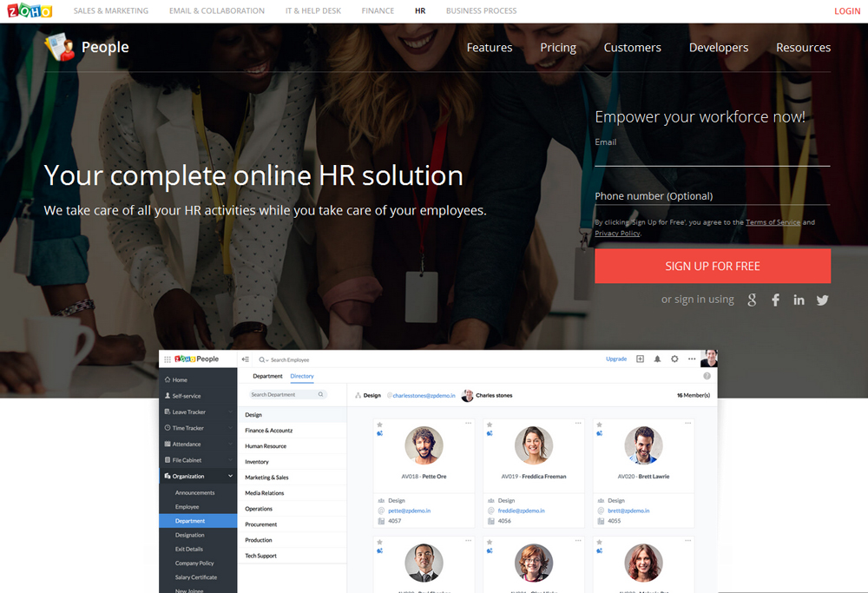Open the Business Process top menu
Screen dimensions: 868x593
[x=481, y=10]
